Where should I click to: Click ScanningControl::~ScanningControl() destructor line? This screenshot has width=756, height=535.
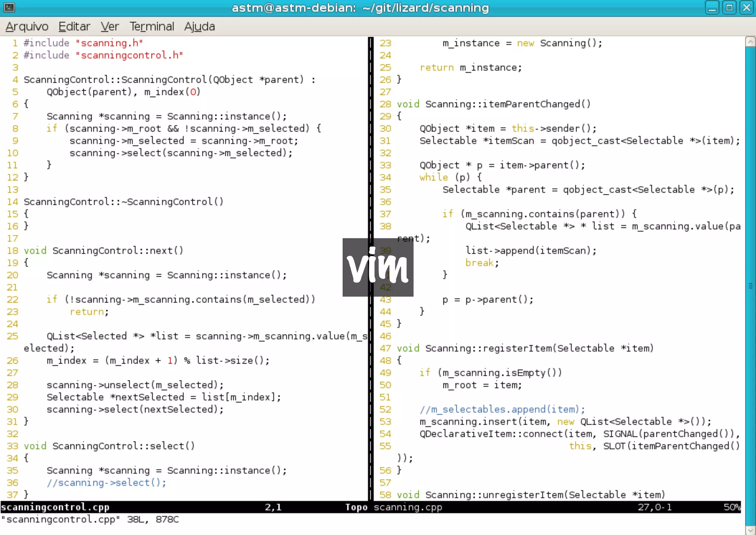pos(124,202)
